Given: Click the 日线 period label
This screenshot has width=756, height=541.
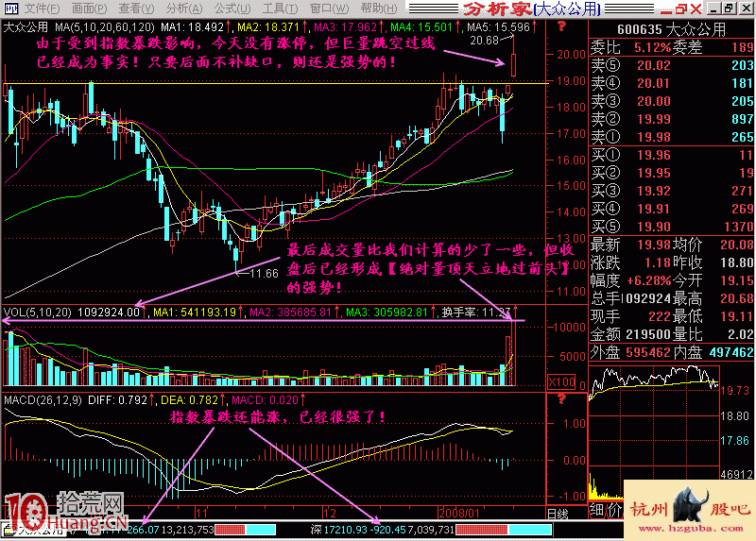Looking at the screenshot, I should 558,514.
